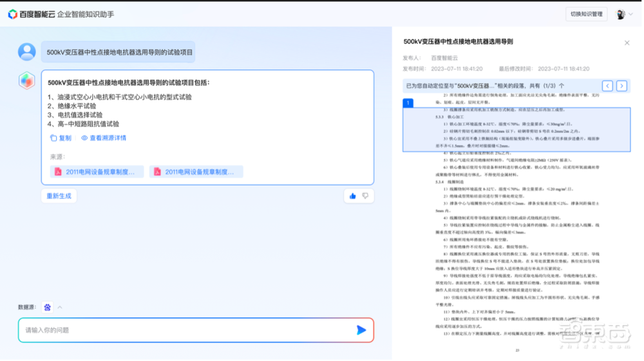The height and width of the screenshot is (361, 644).
Task: Collapse the data source chevron
Action: [x=61, y=308]
